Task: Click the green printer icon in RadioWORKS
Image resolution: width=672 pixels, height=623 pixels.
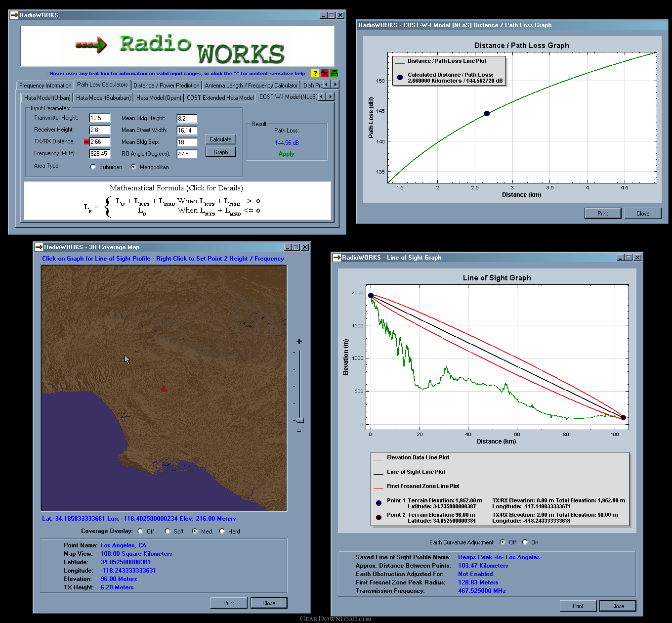Action: 334,73
